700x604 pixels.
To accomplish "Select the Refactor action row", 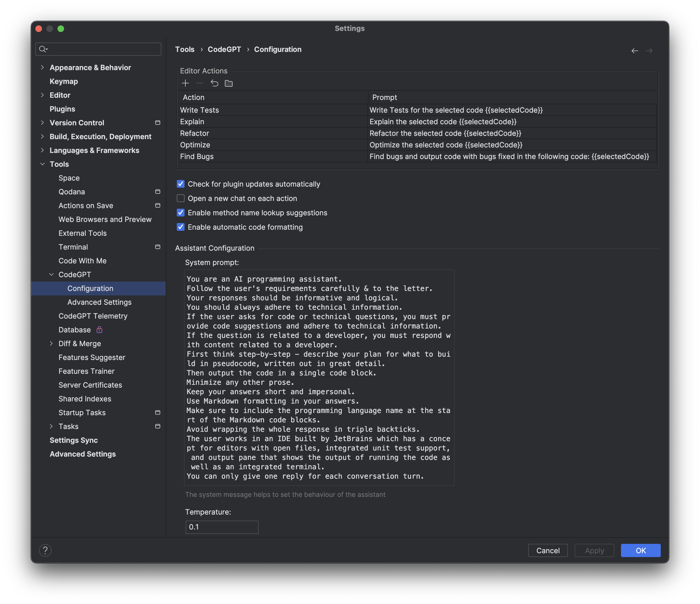I will click(x=194, y=133).
